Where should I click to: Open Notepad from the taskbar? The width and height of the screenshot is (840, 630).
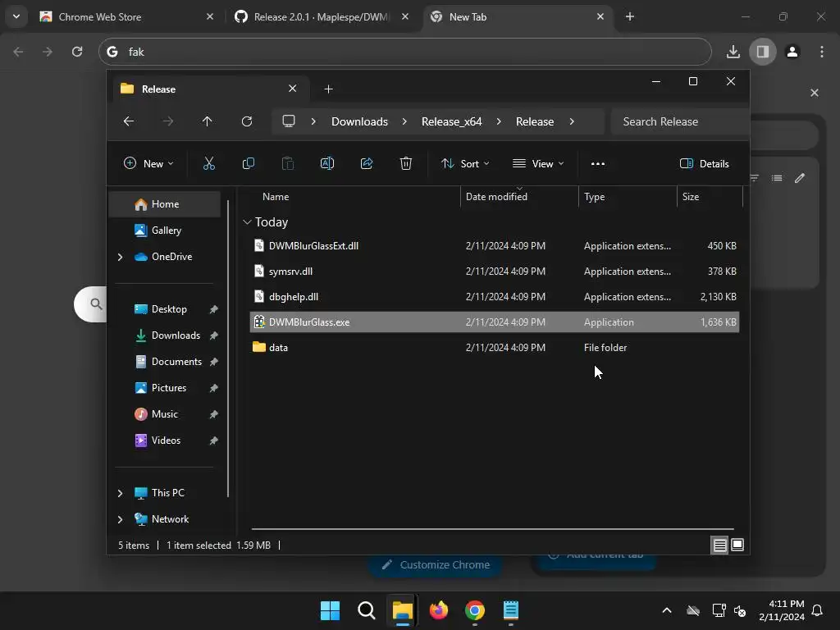point(511,610)
